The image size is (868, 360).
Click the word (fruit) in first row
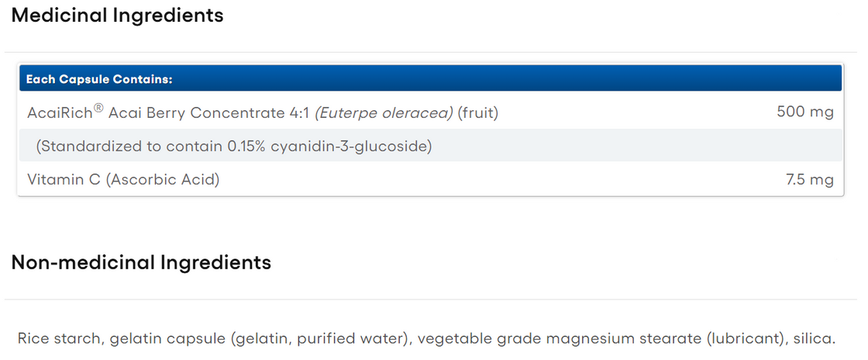478,113
